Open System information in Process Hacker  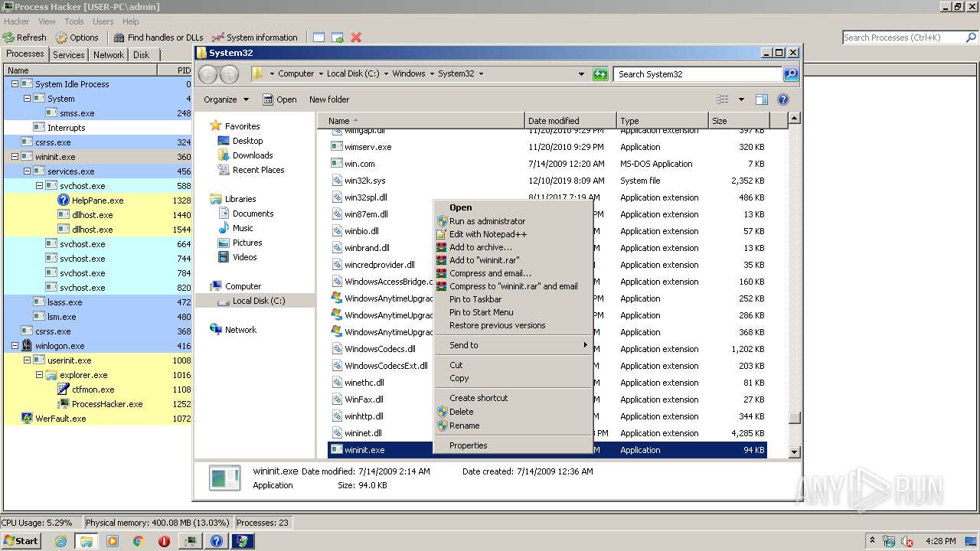pyautogui.click(x=254, y=37)
